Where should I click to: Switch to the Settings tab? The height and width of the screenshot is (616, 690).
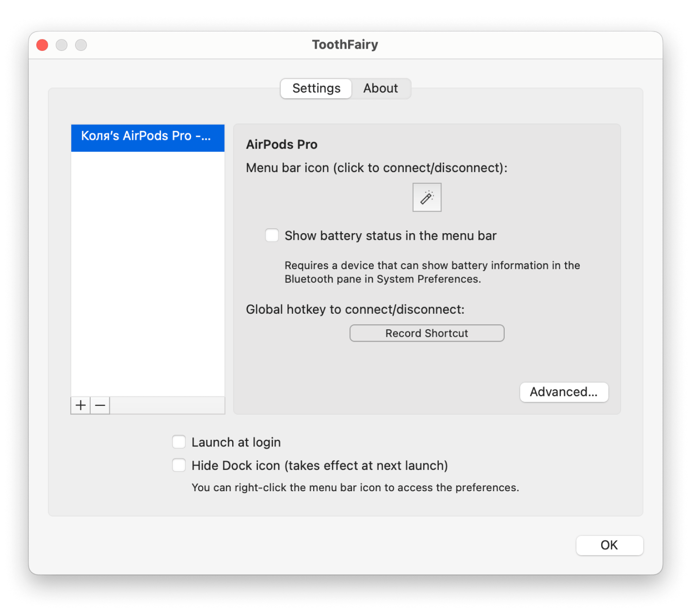click(316, 89)
